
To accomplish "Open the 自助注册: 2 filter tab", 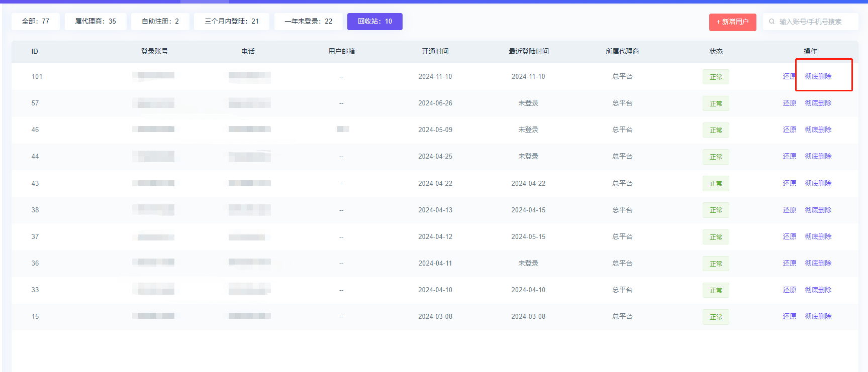I will tap(160, 22).
